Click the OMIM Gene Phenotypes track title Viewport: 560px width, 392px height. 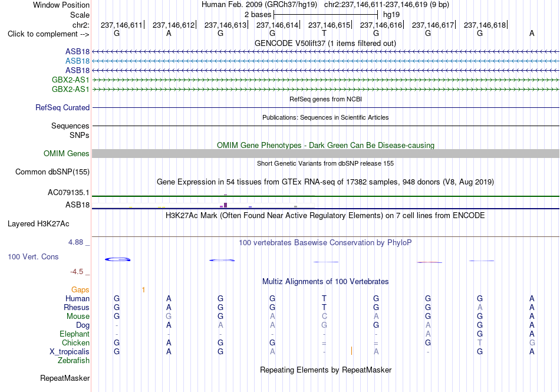(325, 145)
